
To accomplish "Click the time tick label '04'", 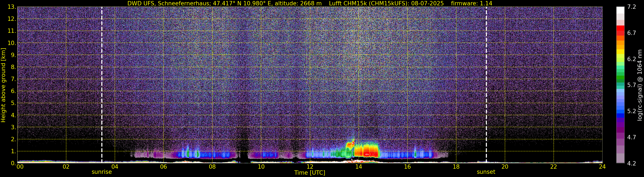I will (115, 167).
